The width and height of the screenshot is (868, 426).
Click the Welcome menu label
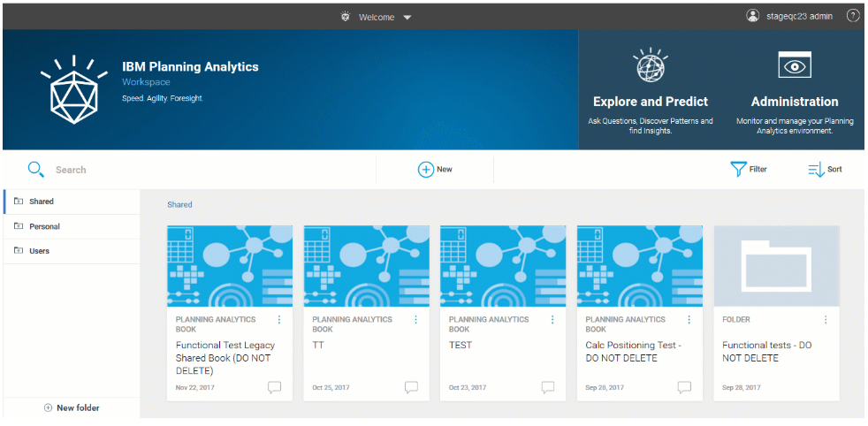(x=377, y=17)
